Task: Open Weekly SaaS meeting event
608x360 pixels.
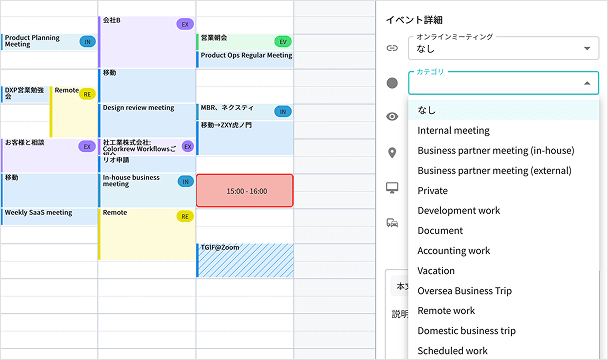Action: 49,216
